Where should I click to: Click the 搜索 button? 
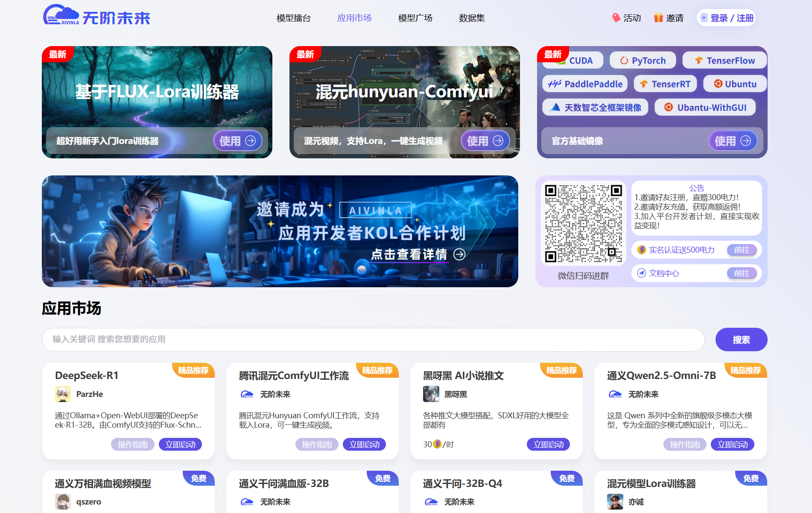click(741, 339)
